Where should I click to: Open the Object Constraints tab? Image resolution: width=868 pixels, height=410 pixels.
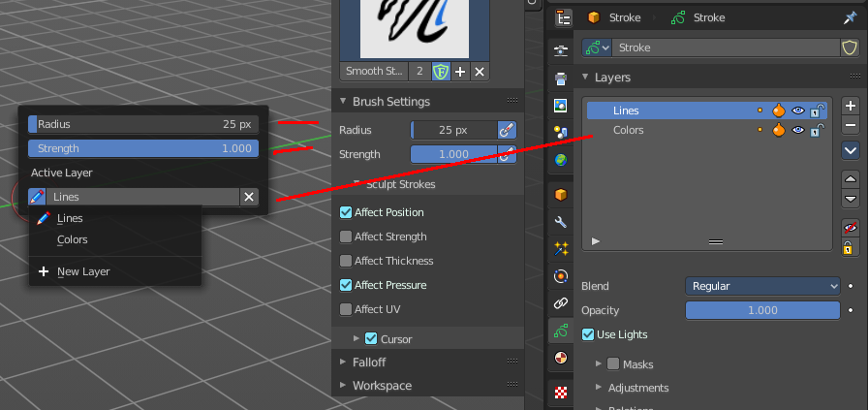561,303
